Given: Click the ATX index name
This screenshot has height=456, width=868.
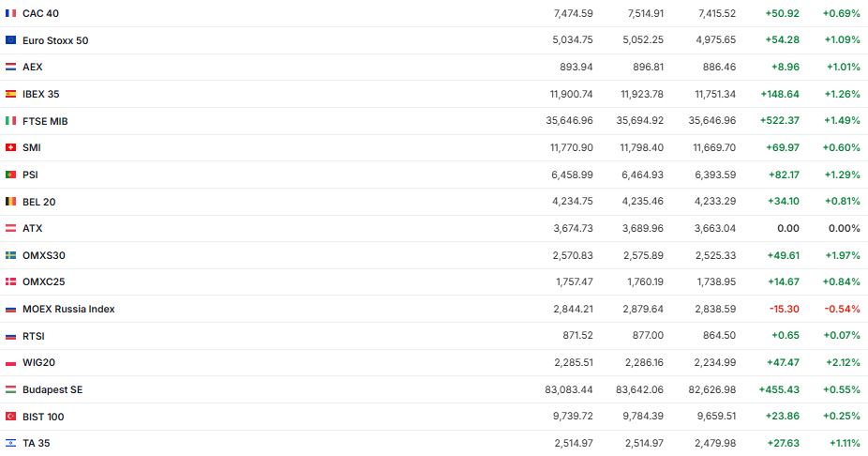Looking at the screenshot, I should tap(32, 228).
